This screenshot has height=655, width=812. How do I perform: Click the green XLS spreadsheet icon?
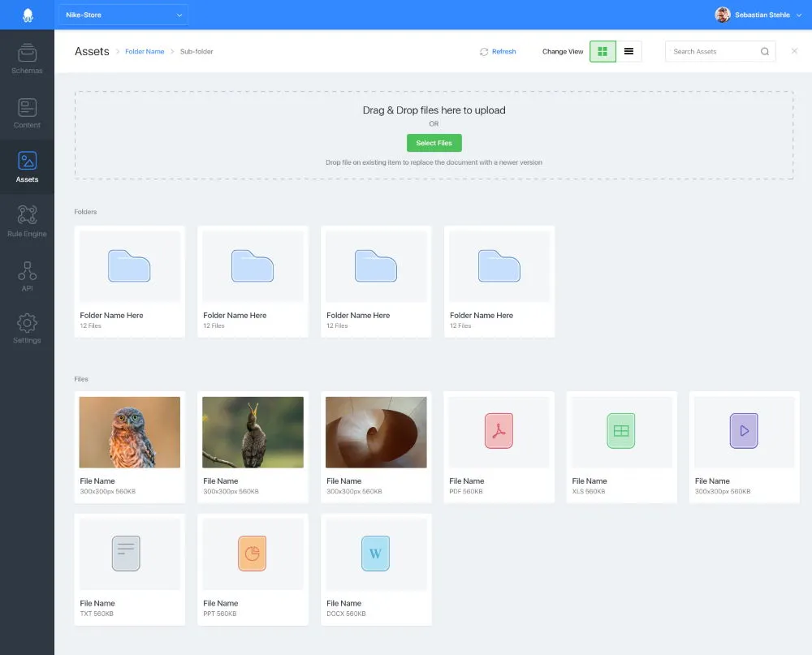tap(621, 431)
